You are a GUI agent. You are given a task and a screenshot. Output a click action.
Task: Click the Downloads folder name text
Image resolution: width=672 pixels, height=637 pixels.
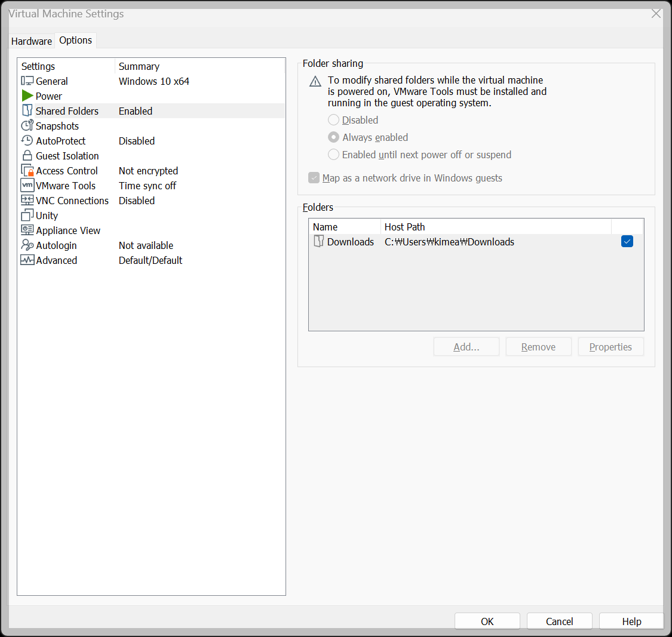(x=350, y=242)
